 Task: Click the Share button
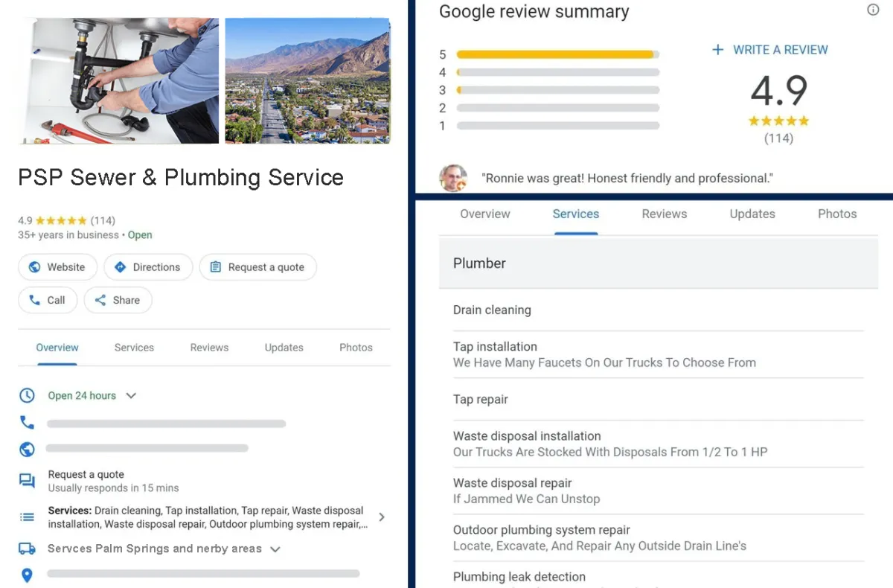pyautogui.click(x=118, y=300)
